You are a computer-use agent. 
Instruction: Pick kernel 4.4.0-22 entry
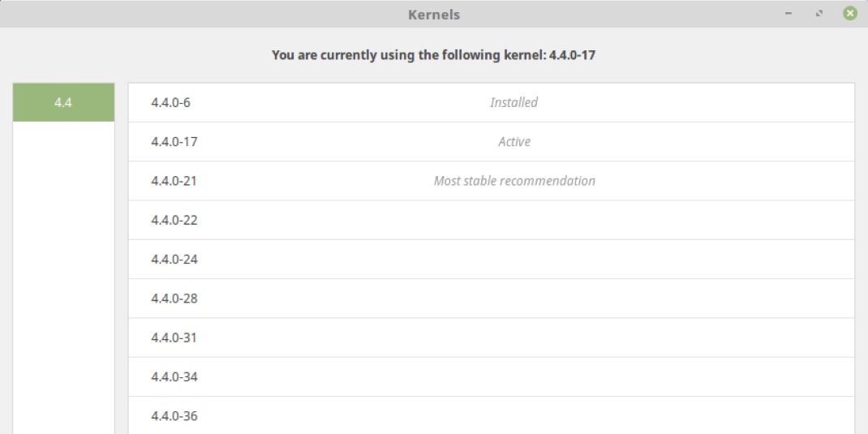(x=174, y=220)
